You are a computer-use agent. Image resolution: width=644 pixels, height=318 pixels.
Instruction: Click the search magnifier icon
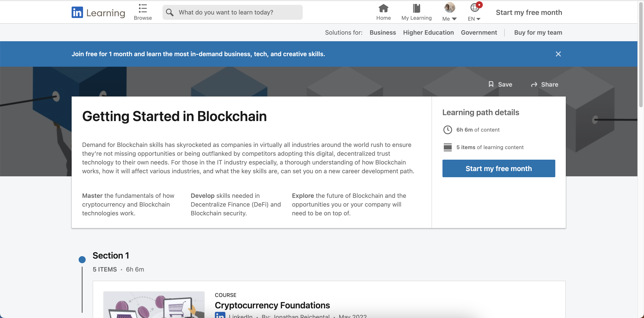point(170,12)
